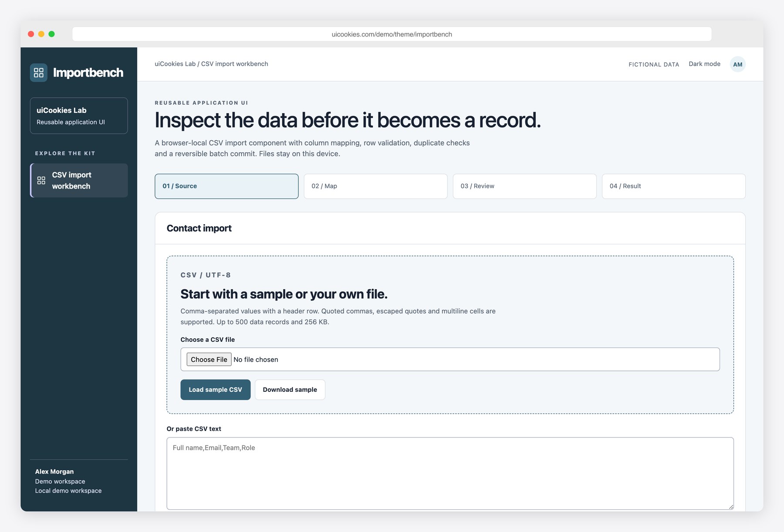The width and height of the screenshot is (784, 532).
Task: Click Load sample CSV
Action: [x=216, y=390]
